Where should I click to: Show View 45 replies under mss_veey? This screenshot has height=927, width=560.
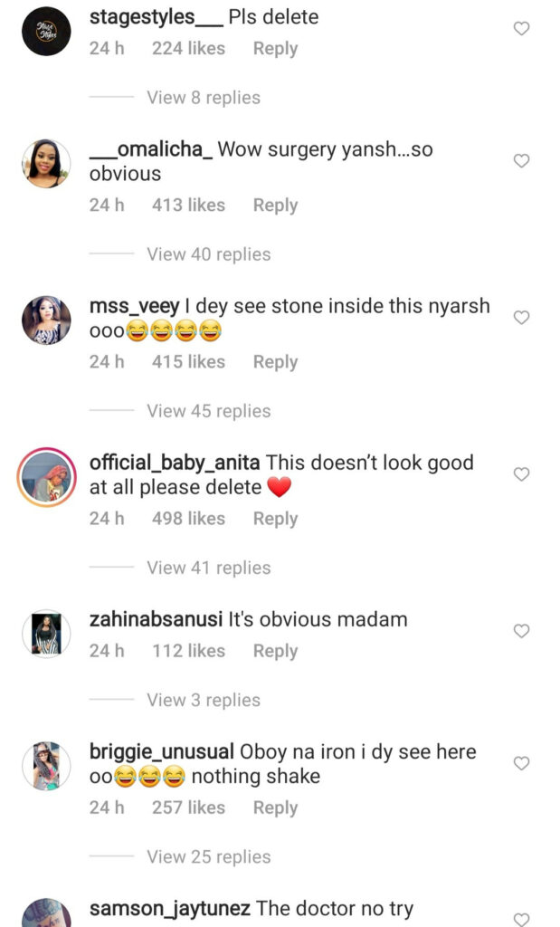click(208, 411)
